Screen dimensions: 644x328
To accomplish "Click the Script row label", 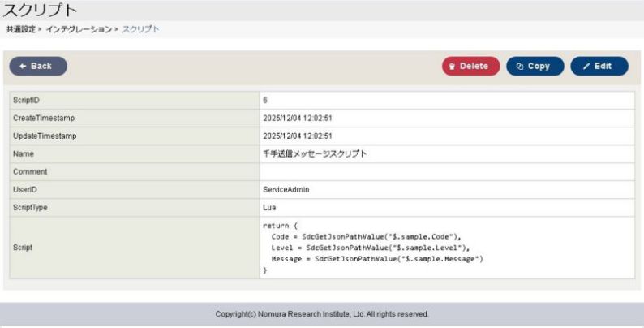I will pyautogui.click(x=23, y=248).
